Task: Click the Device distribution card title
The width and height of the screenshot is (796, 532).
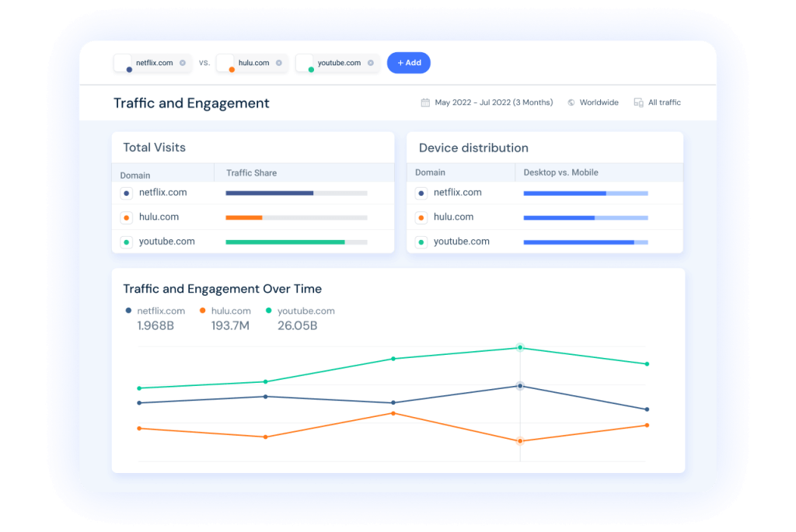Action: point(473,148)
